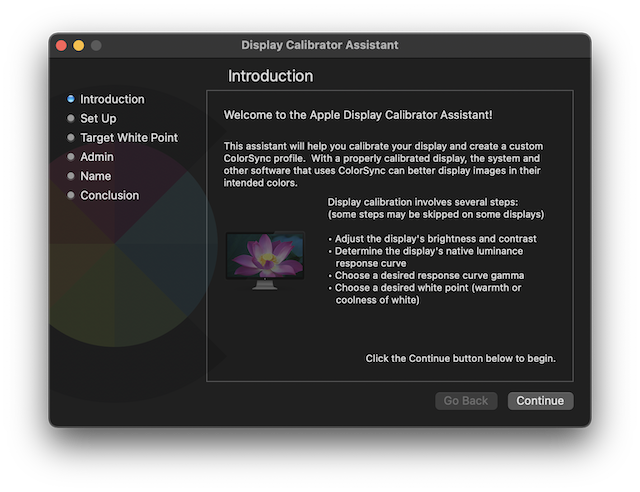Select the Name step

(x=96, y=176)
